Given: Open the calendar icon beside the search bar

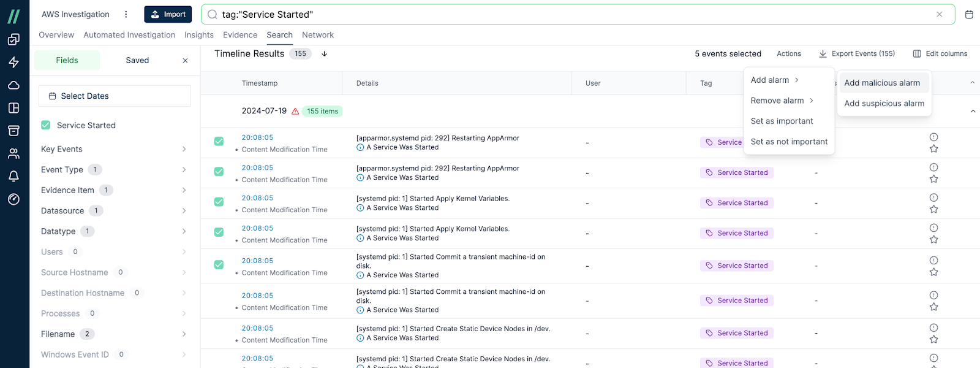Looking at the screenshot, I should [x=969, y=14].
